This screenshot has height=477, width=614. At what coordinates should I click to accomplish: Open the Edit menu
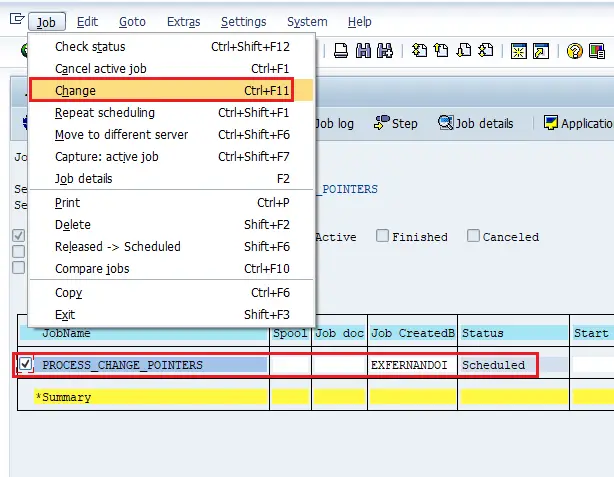click(x=87, y=22)
